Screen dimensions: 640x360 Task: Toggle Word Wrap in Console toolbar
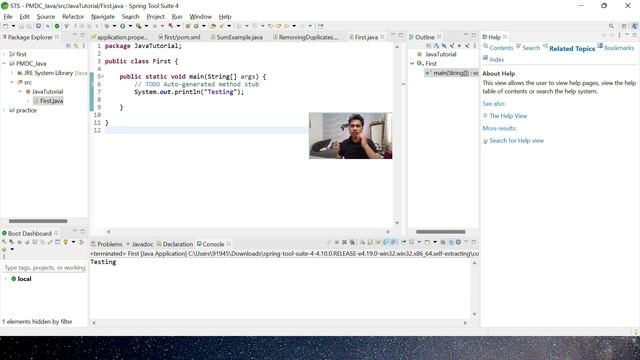[x=378, y=242]
